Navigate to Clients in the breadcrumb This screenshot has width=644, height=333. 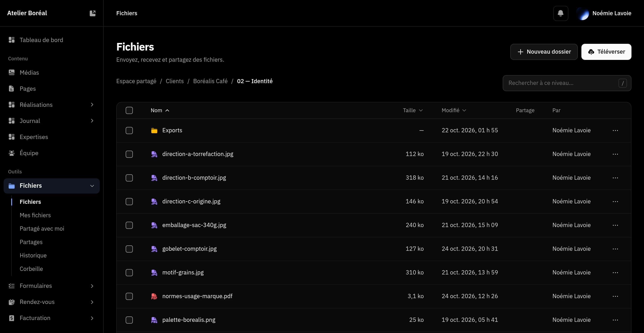(174, 81)
